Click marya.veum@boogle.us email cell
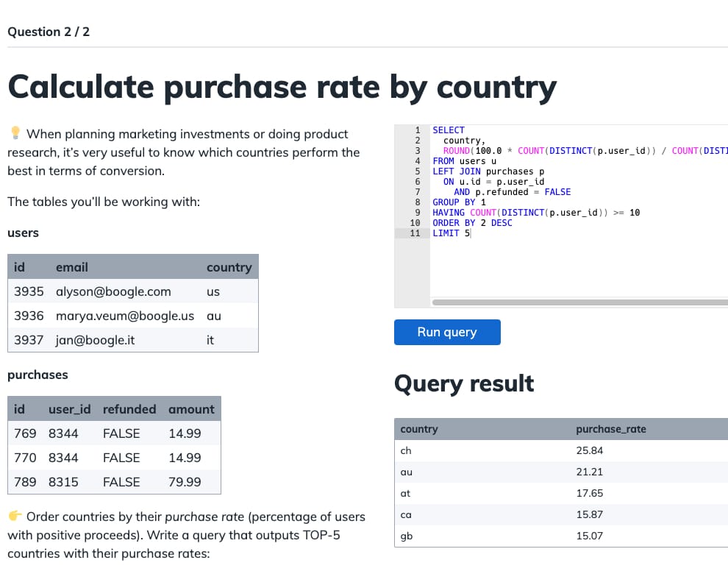Screen dimensions: 728x574 tap(125, 316)
